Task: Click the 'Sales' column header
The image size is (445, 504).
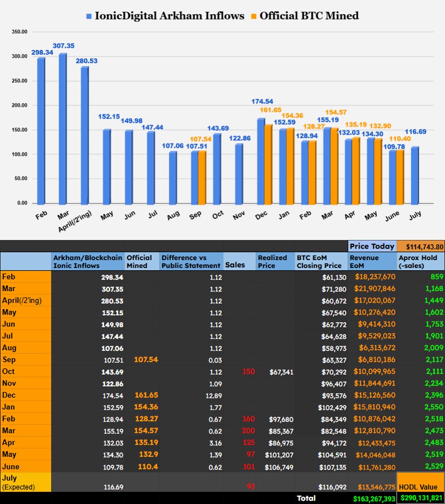Action: point(239,261)
